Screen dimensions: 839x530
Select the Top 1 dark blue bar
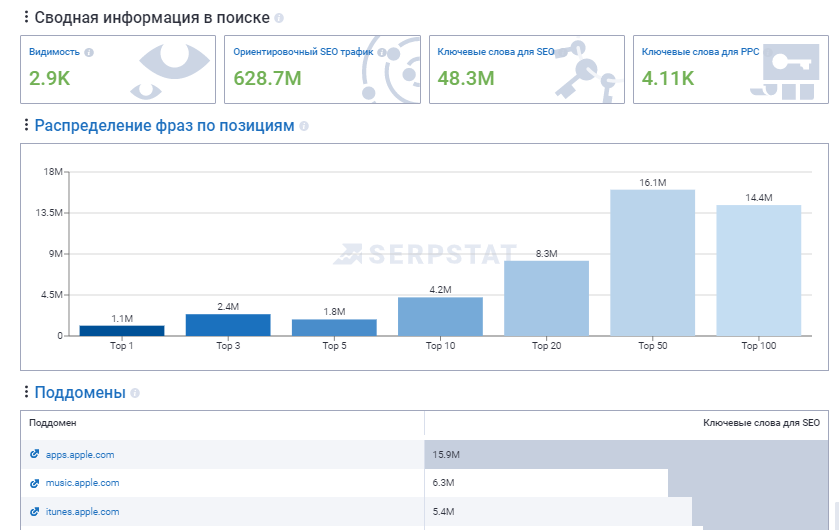[x=122, y=330]
